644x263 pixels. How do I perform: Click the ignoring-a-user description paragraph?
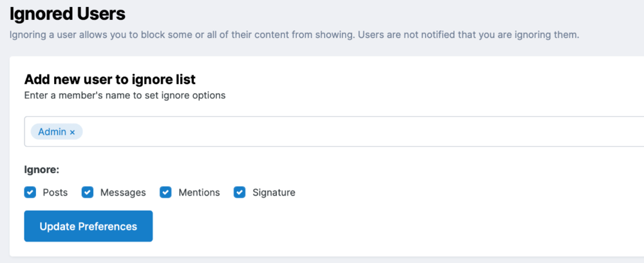pos(294,34)
